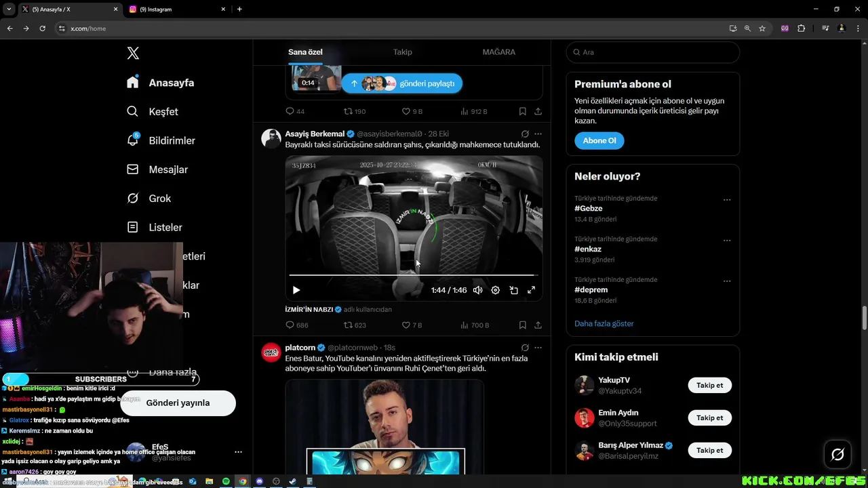868x488 pixels.
Task: Open platcorn profile avatar
Action: (x=271, y=352)
